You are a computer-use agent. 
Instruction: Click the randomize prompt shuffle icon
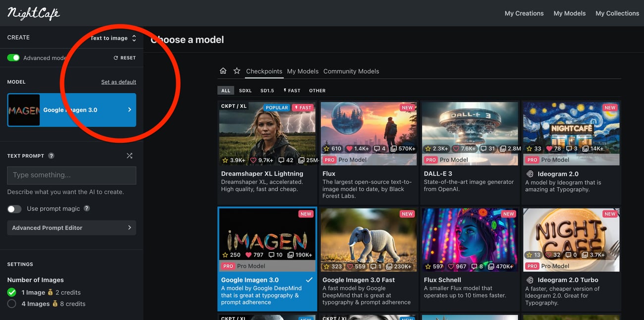click(129, 156)
